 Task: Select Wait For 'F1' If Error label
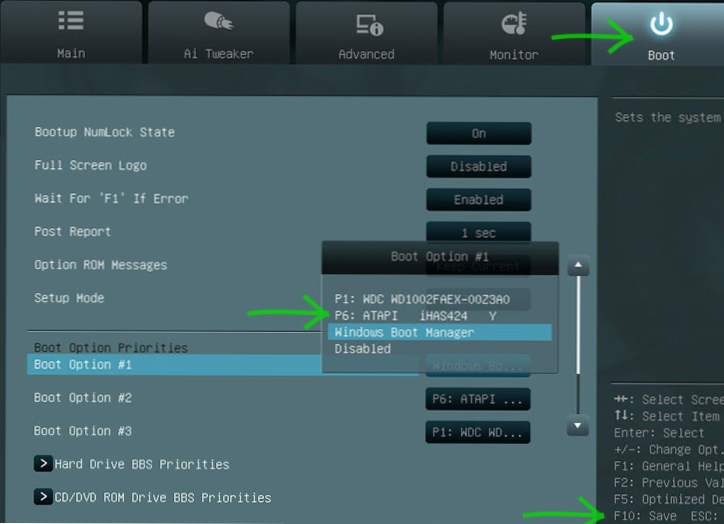pyautogui.click(x=111, y=199)
